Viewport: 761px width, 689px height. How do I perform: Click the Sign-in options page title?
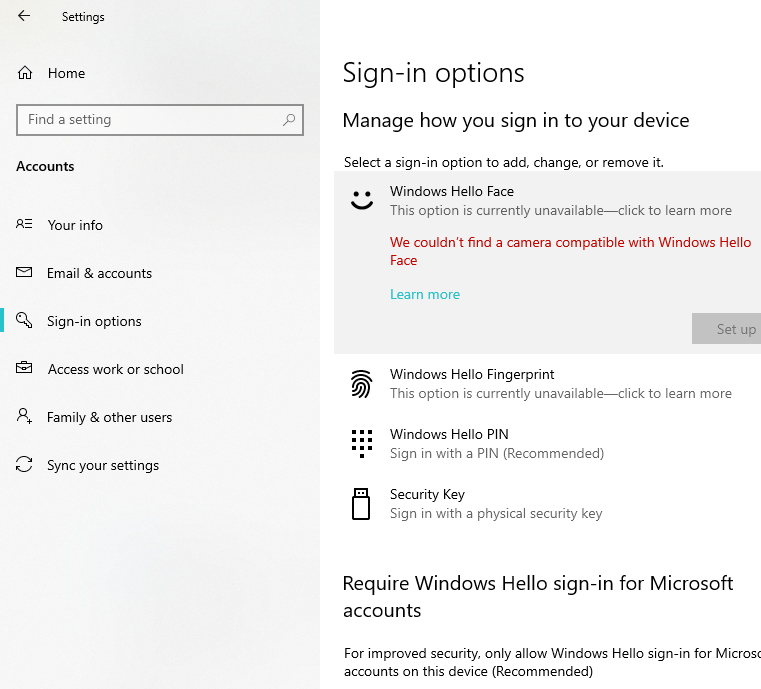pyautogui.click(x=433, y=73)
